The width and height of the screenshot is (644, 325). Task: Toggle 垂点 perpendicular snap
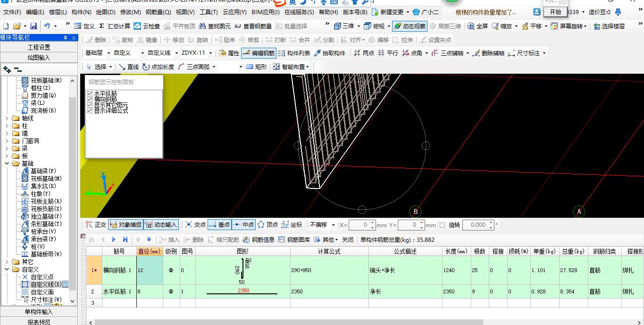point(219,225)
